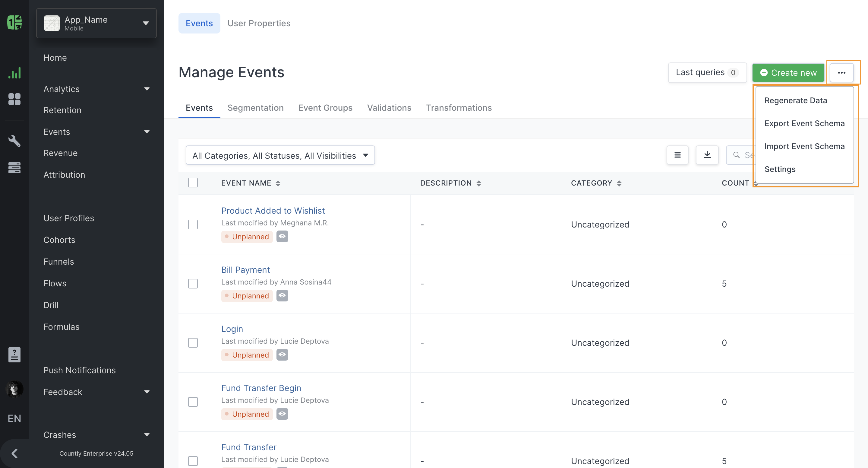Open the All Categories filter dropdown
The width and height of the screenshot is (868, 468).
click(280, 155)
